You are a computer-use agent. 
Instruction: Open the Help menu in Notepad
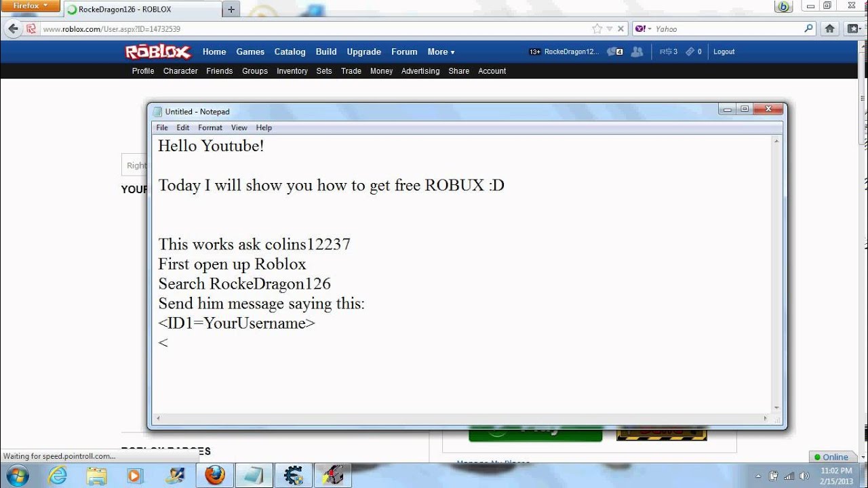pyautogui.click(x=264, y=127)
